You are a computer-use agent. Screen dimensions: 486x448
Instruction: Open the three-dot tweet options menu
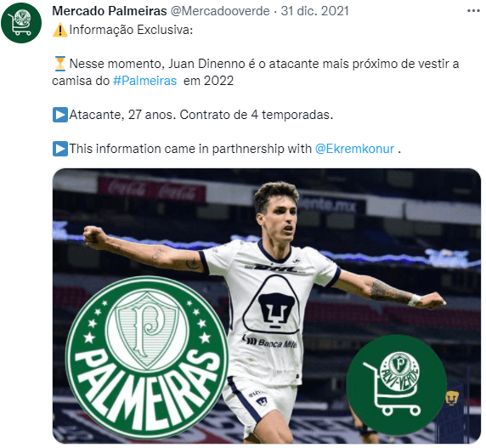(x=473, y=11)
